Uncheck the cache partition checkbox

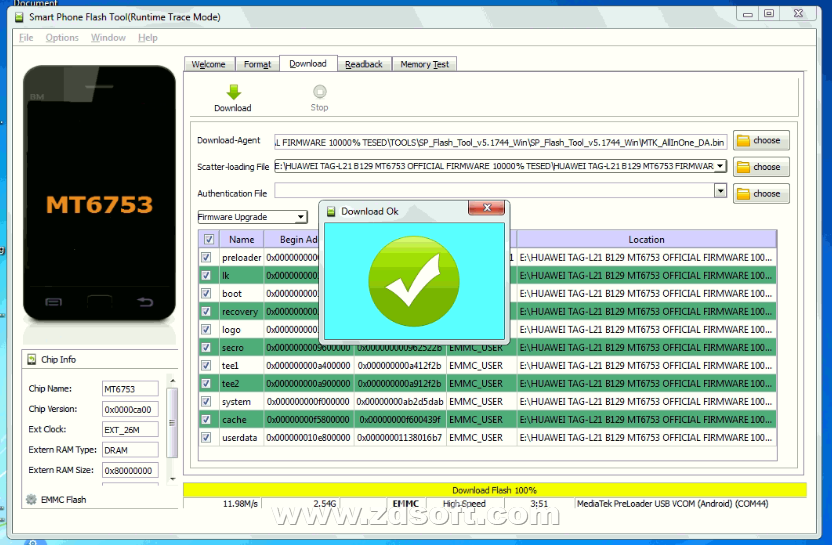click(206, 419)
